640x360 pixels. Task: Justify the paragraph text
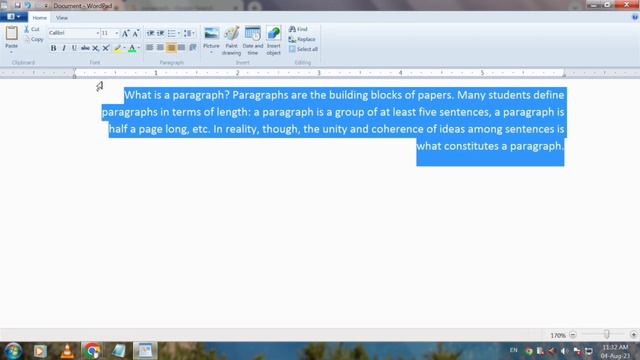(182, 48)
